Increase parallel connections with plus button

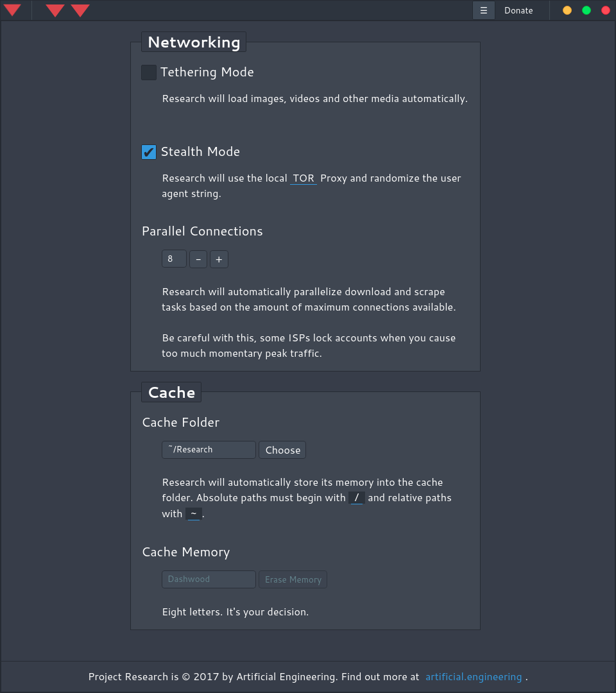pos(219,259)
